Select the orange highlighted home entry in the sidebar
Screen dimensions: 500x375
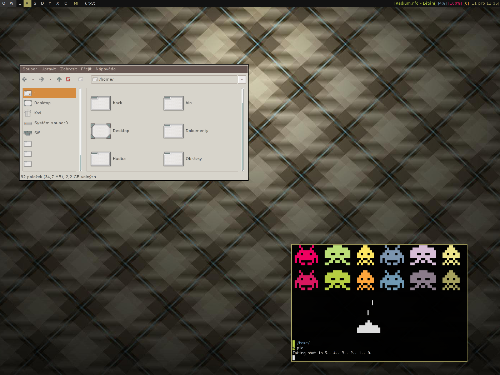click(49, 93)
